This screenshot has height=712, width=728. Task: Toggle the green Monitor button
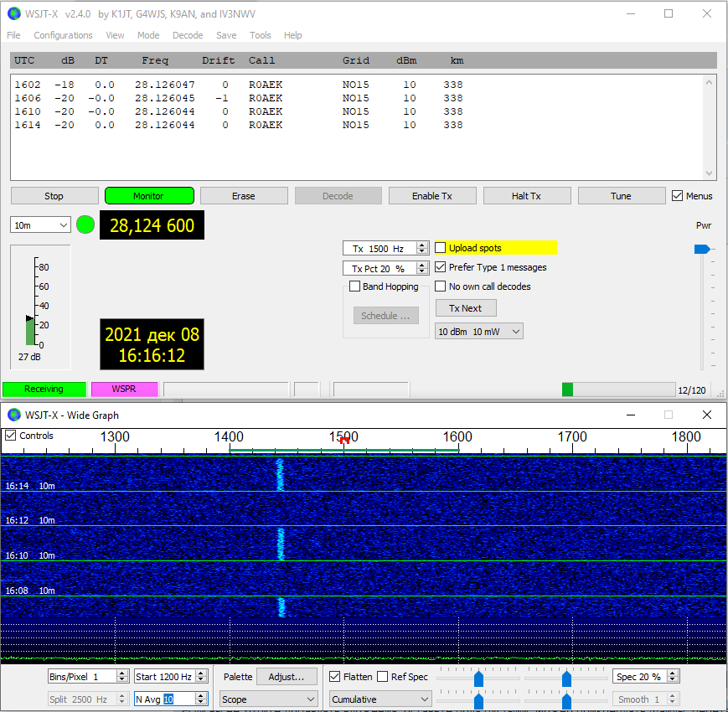pyautogui.click(x=149, y=196)
